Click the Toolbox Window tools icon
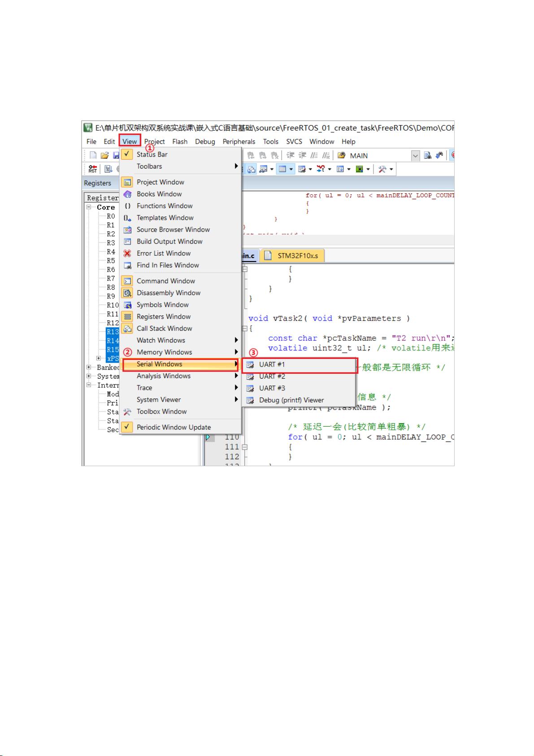534x756 pixels. click(128, 412)
